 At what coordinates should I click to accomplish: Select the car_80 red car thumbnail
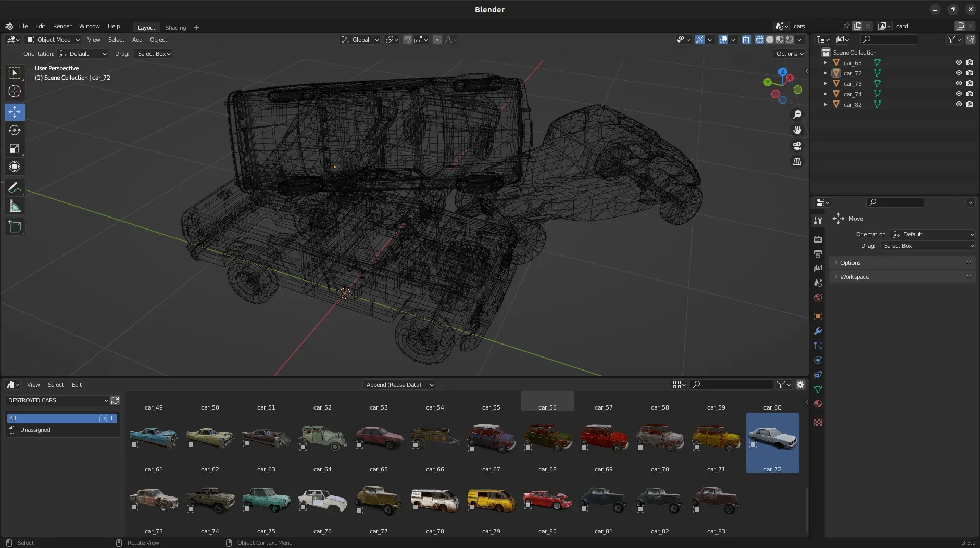coord(547,501)
